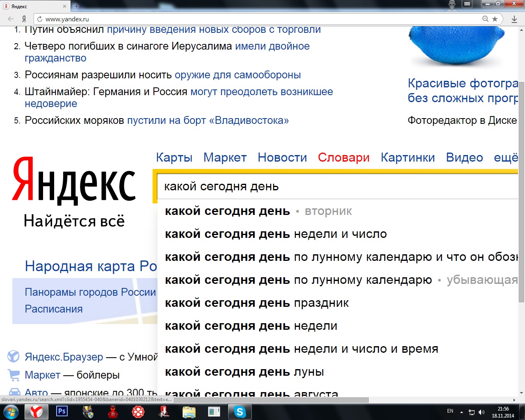Select the Яндекс browser tab
This screenshot has height=420, width=525.
tap(35, 7)
